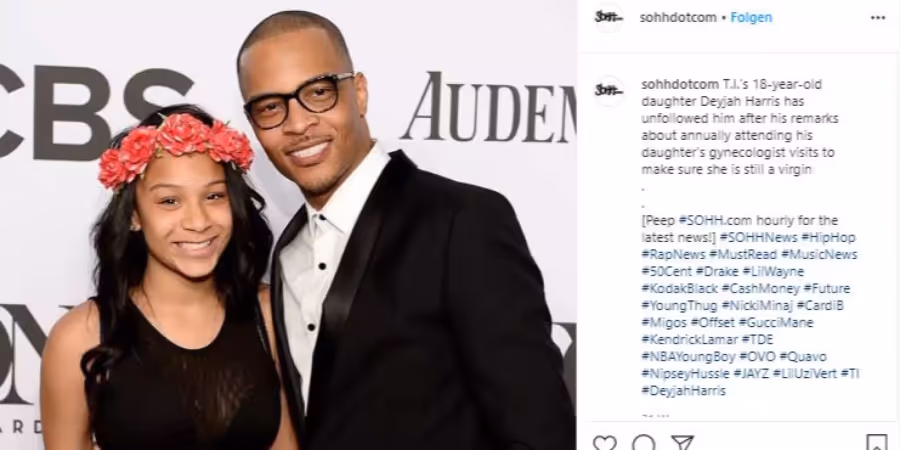Open the #LilUziVert hashtag
The width and height of the screenshot is (900, 450).
pyautogui.click(x=805, y=374)
